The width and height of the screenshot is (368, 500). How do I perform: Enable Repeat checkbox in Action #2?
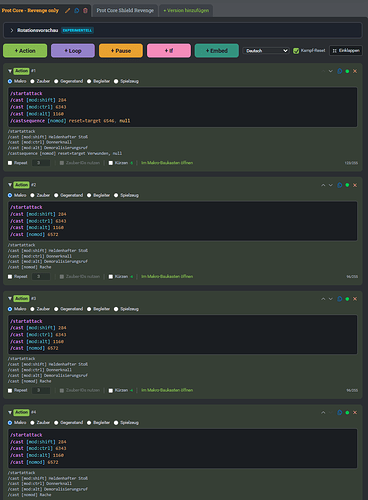tap(10, 277)
